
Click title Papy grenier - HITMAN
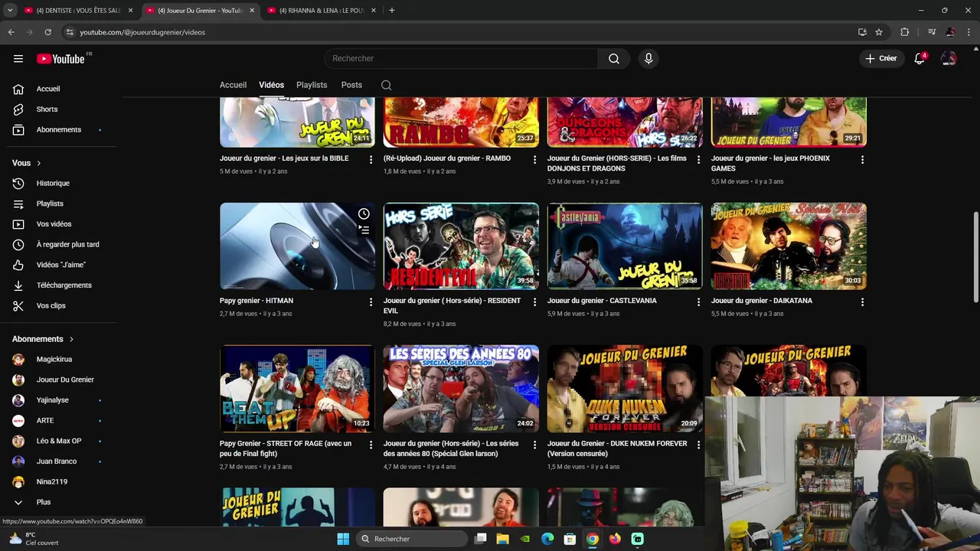pyautogui.click(x=256, y=301)
